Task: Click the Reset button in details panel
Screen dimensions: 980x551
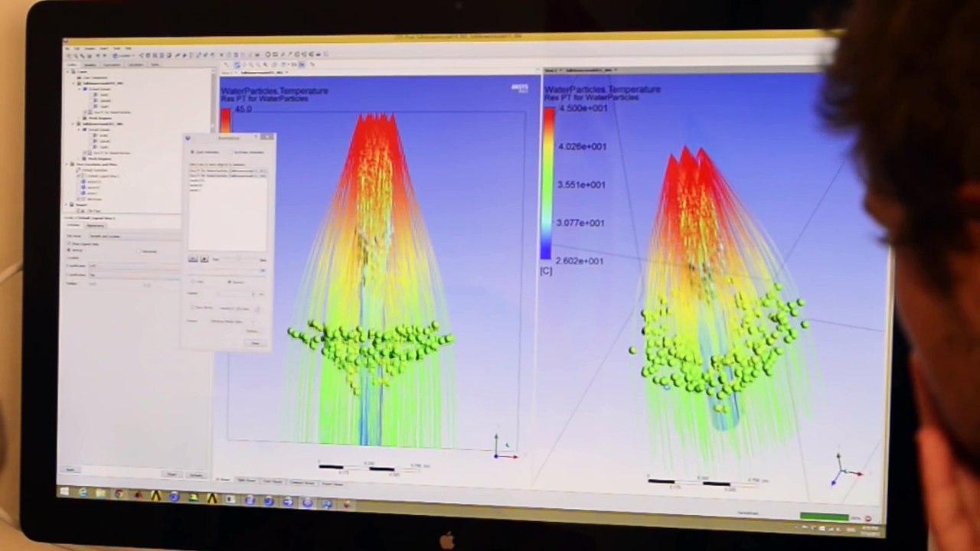Action: (x=171, y=474)
